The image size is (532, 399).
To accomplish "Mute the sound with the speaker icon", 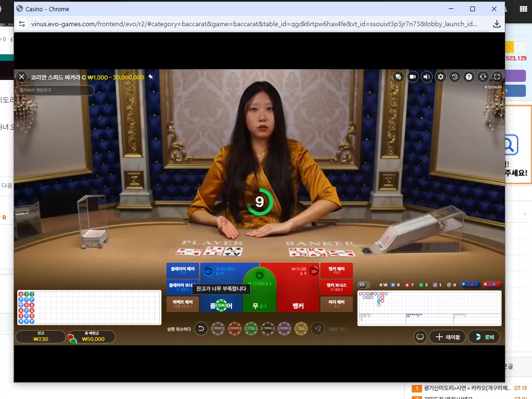I will 426,77.
